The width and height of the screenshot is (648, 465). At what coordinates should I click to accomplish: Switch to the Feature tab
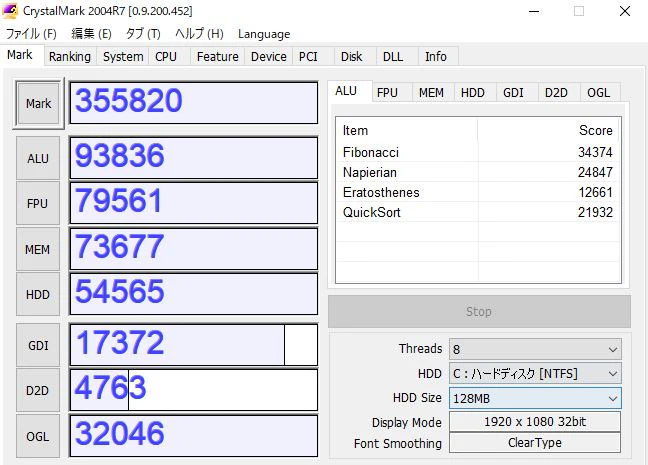[217, 57]
